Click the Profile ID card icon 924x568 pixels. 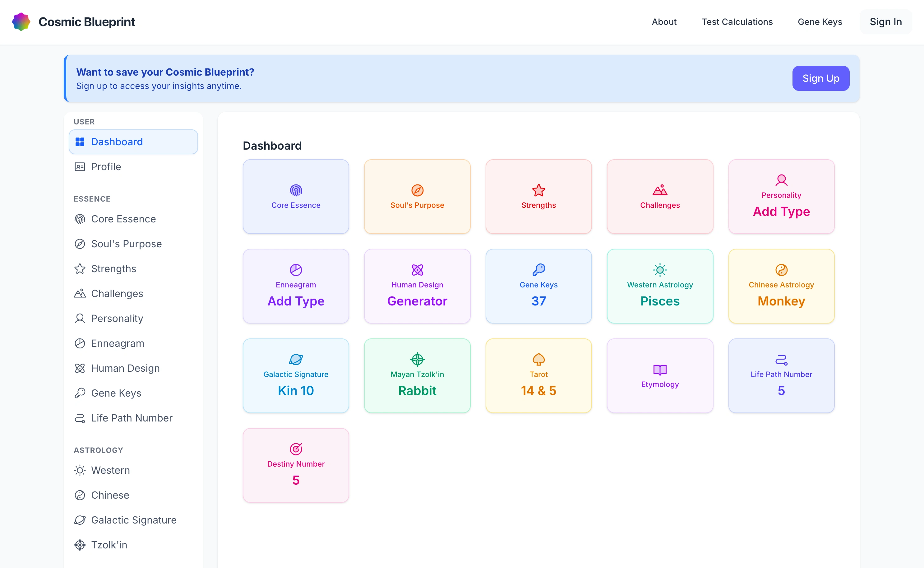(80, 167)
